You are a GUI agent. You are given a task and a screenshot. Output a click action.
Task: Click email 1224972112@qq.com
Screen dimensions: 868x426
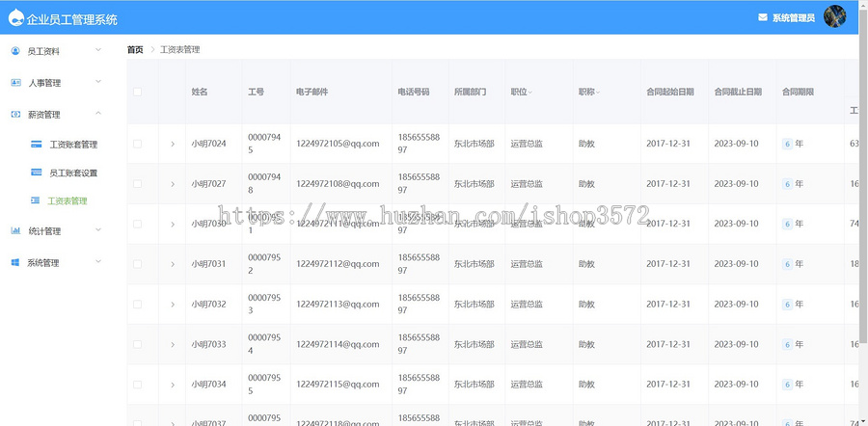338,264
